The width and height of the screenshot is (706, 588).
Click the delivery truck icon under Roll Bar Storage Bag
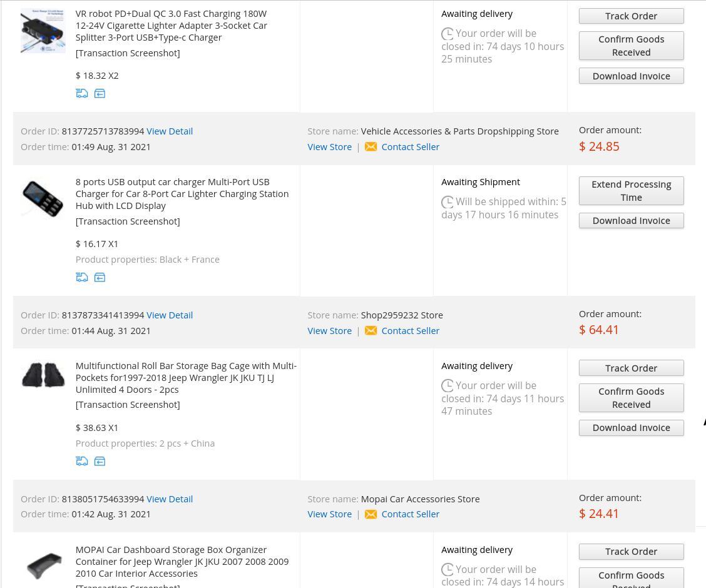pos(82,461)
